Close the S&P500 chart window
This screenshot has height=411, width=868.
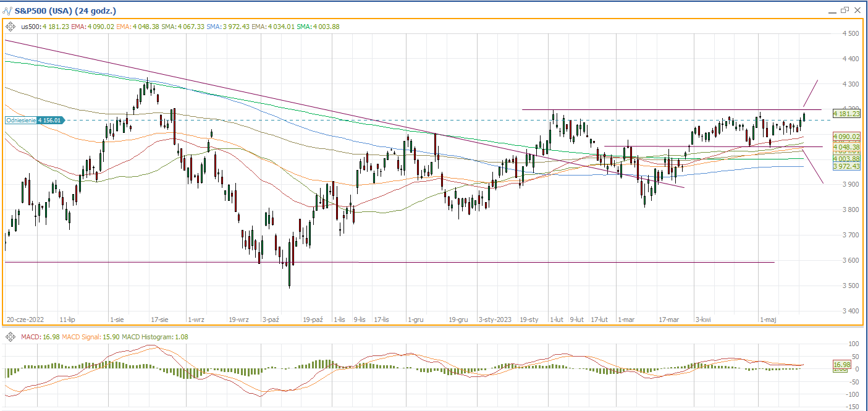pyautogui.click(x=857, y=10)
